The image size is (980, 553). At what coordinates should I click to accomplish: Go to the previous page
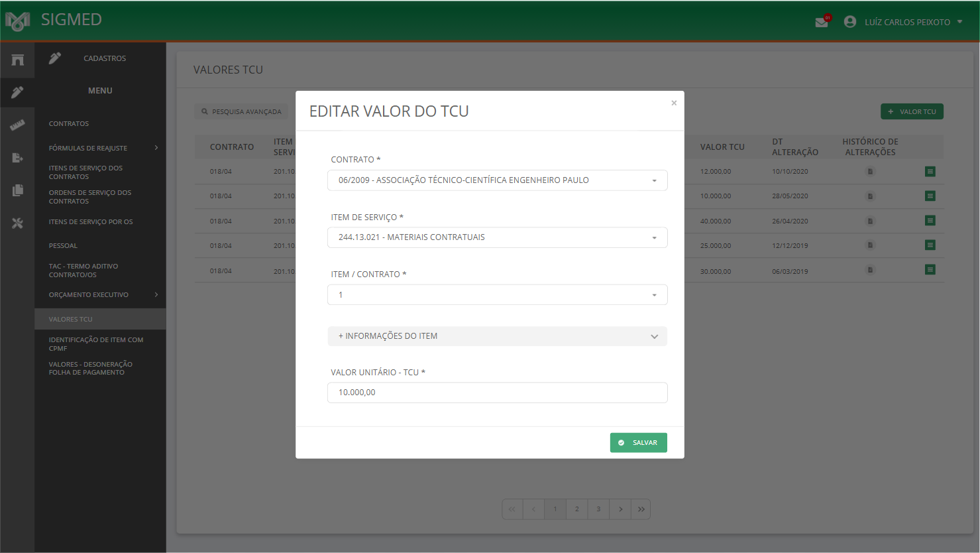pyautogui.click(x=533, y=509)
